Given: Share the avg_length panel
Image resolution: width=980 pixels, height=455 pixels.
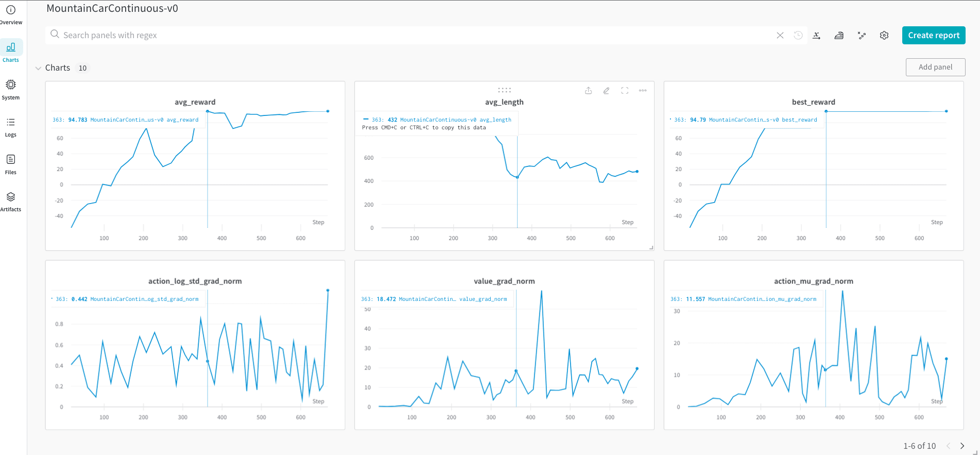Looking at the screenshot, I should click(589, 91).
